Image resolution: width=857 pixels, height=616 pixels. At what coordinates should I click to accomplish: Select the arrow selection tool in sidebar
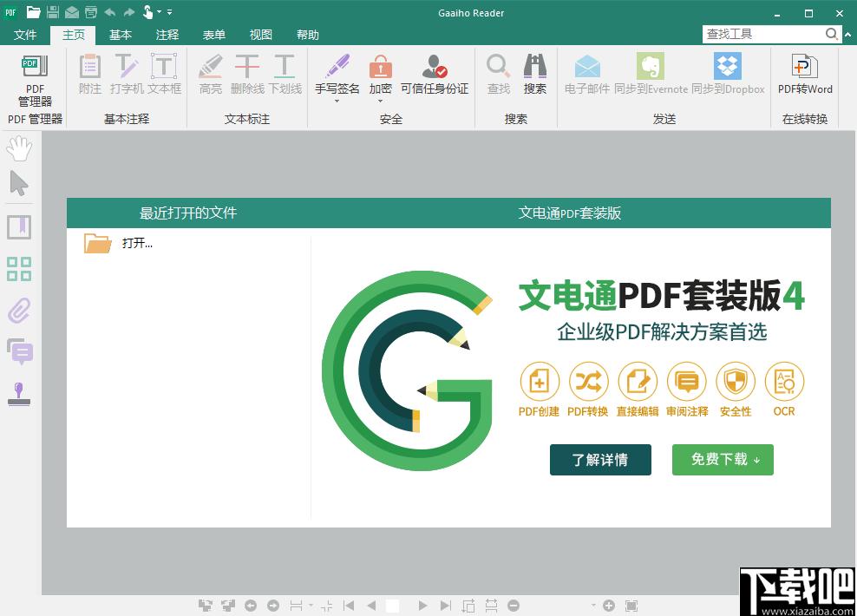19,183
